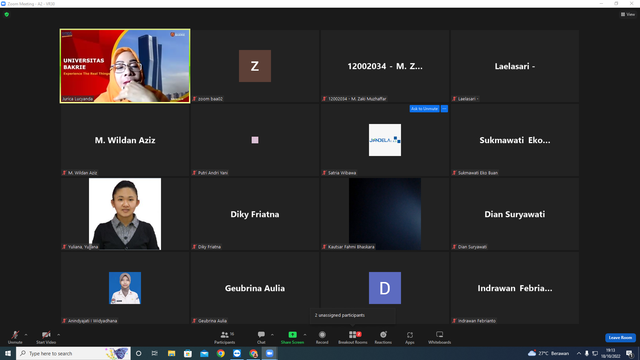Click the Leave Room button
This screenshot has width=640, height=360.
(620, 338)
